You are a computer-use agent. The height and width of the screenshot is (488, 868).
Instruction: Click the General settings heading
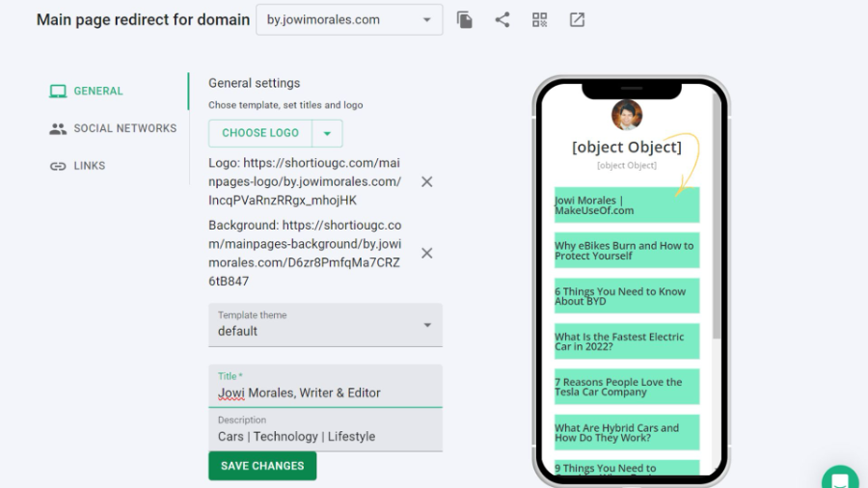click(x=254, y=83)
